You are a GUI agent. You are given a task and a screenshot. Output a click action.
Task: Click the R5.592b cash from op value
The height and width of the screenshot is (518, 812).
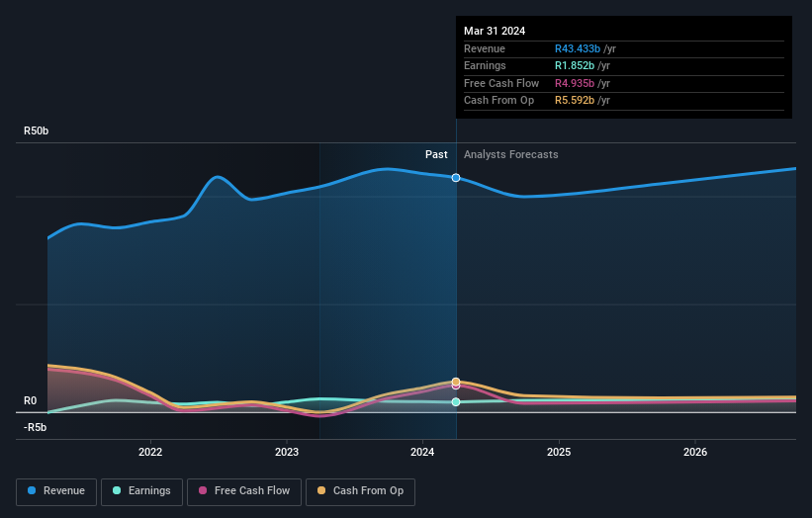[x=575, y=101]
